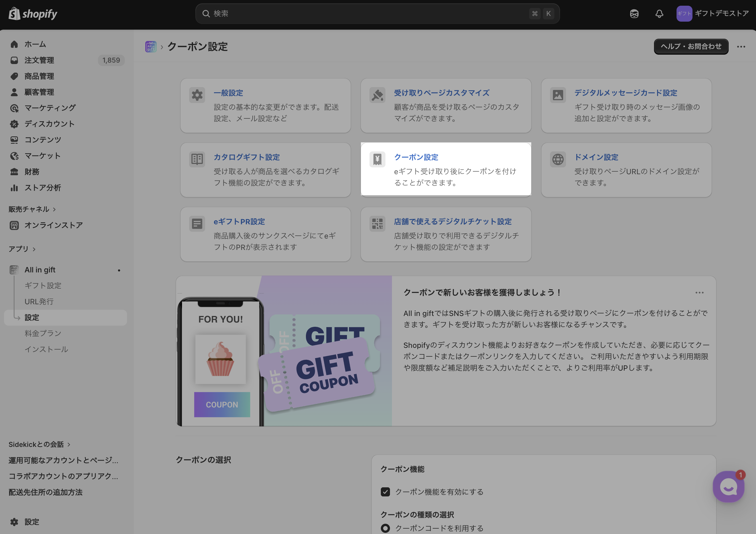Open the カタログギフト設定 link
Screen dimensions: 756x534
pos(247,157)
